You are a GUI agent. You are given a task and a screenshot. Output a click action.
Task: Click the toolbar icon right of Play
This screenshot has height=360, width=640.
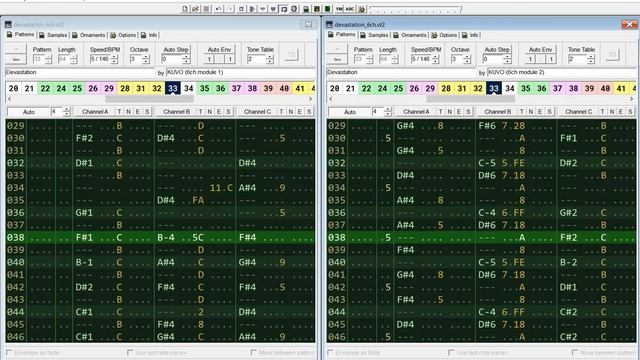263,9
